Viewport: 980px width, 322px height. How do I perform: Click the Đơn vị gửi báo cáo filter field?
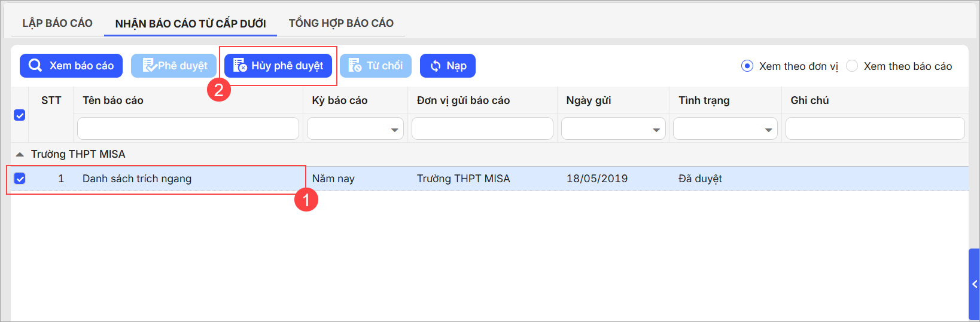coord(482,129)
